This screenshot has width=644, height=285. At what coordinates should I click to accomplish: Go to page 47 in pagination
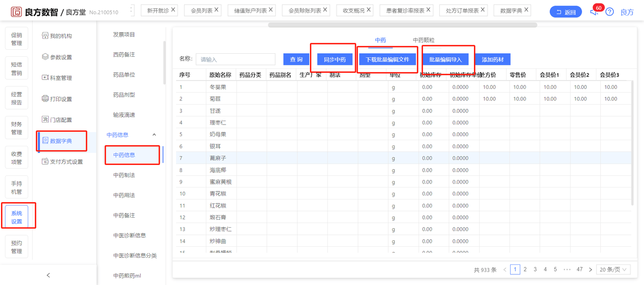[580, 269]
